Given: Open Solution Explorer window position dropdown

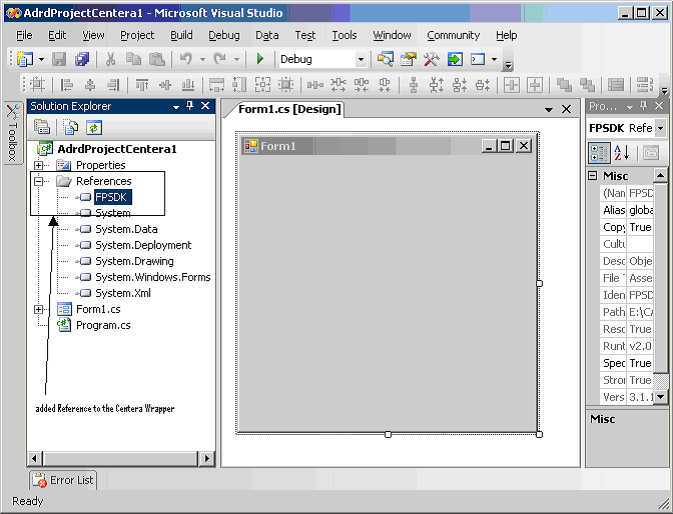Looking at the screenshot, I should click(176, 106).
